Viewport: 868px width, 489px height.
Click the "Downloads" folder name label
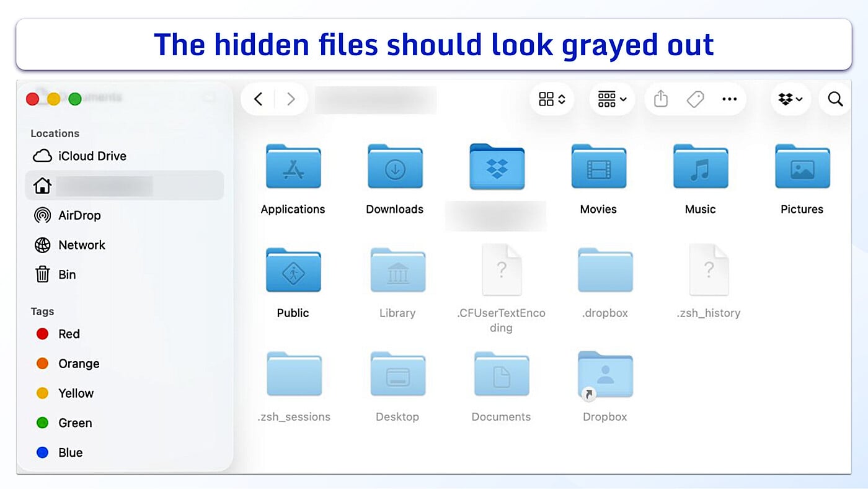pos(395,209)
